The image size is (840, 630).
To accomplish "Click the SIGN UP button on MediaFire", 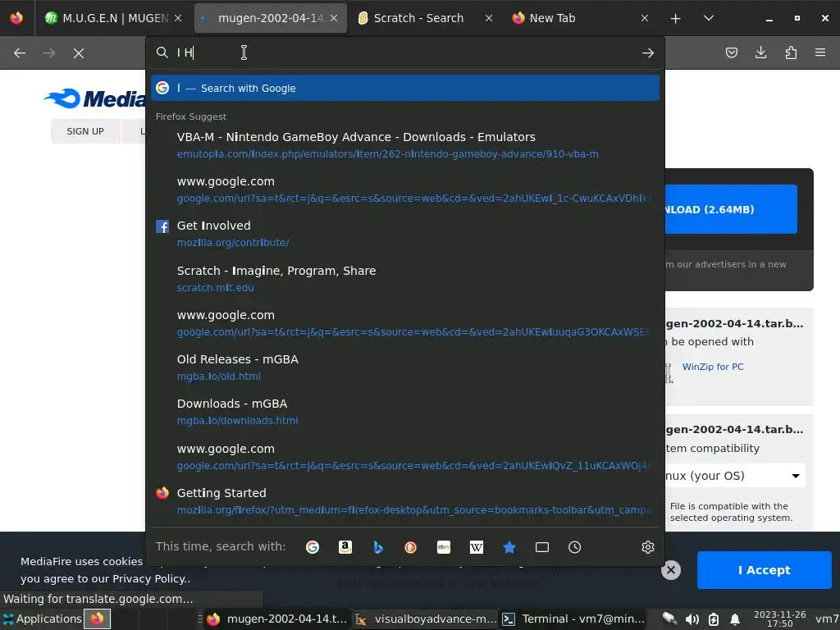I will (85, 131).
